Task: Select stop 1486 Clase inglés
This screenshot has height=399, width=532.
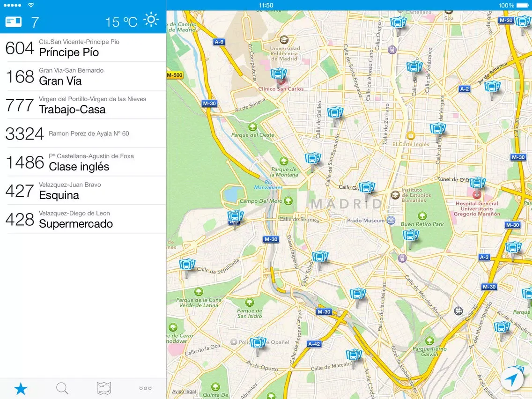Action: coord(83,162)
